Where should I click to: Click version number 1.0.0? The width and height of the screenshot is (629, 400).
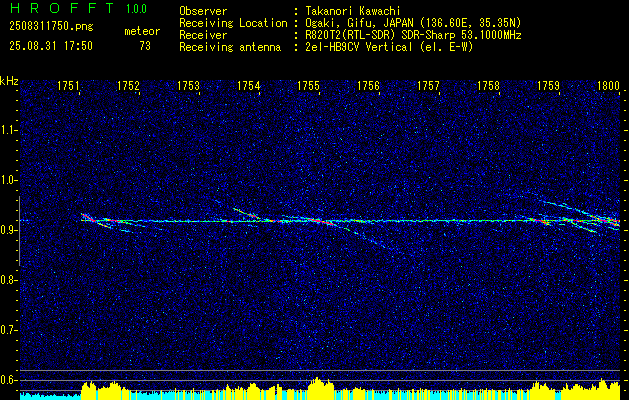click(136, 8)
